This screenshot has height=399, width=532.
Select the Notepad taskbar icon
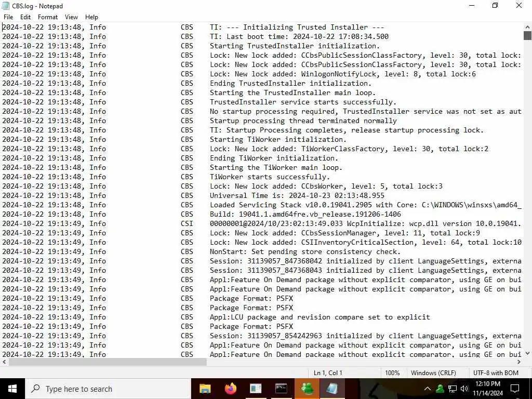[x=332, y=389]
